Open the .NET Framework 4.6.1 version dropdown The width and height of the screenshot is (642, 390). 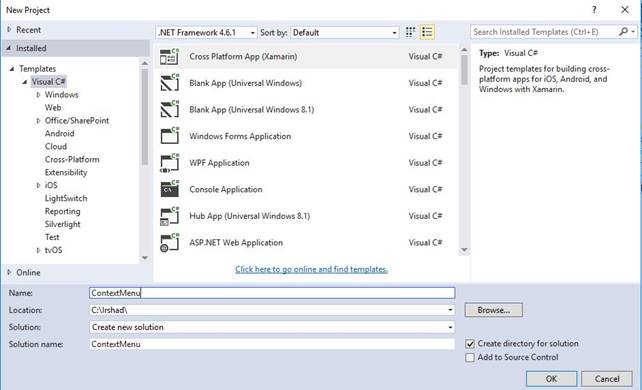pos(207,32)
